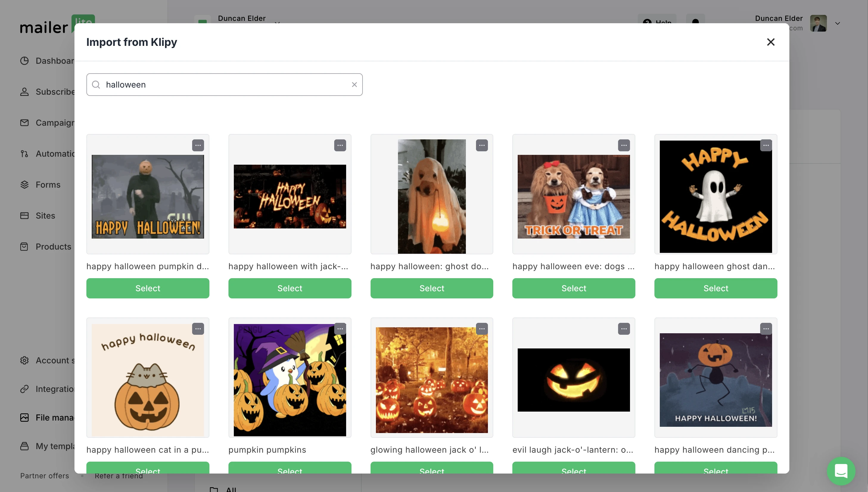Click the Campaigns envelope icon
The image size is (868, 492).
[x=24, y=123]
